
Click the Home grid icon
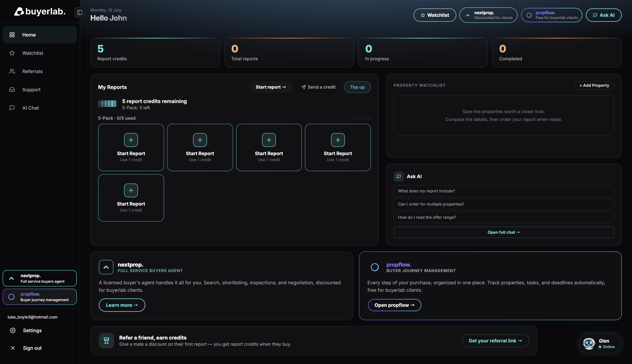(x=12, y=35)
